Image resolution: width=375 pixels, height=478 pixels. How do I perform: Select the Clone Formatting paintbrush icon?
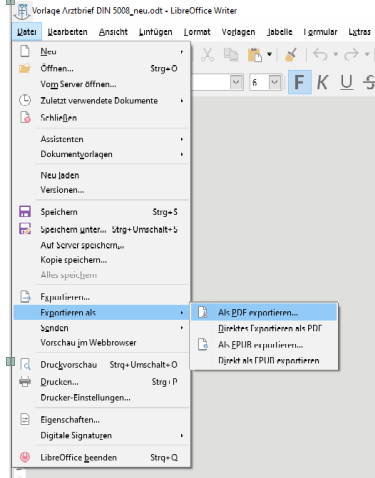pyautogui.click(x=291, y=55)
